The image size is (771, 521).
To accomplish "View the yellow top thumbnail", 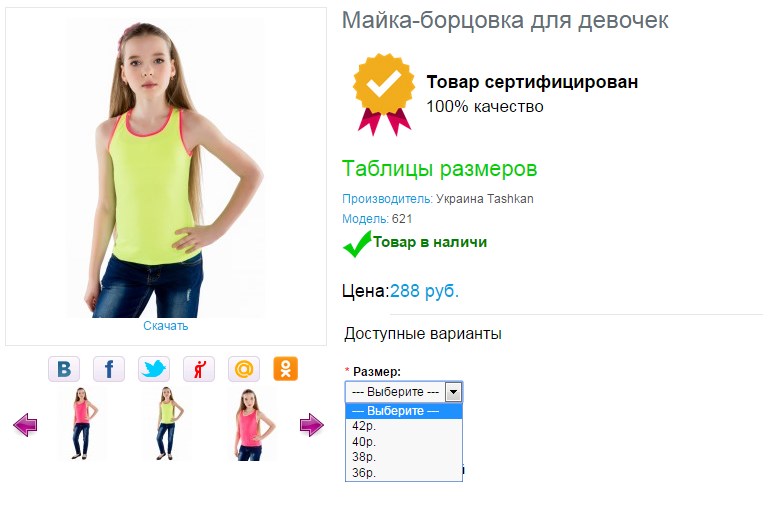I will (x=168, y=424).
